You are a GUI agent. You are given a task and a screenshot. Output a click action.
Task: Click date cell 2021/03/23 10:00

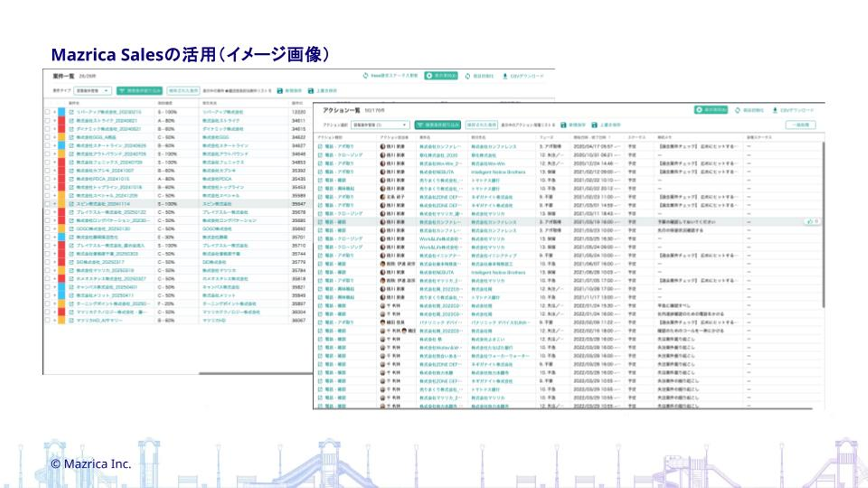[x=593, y=230]
